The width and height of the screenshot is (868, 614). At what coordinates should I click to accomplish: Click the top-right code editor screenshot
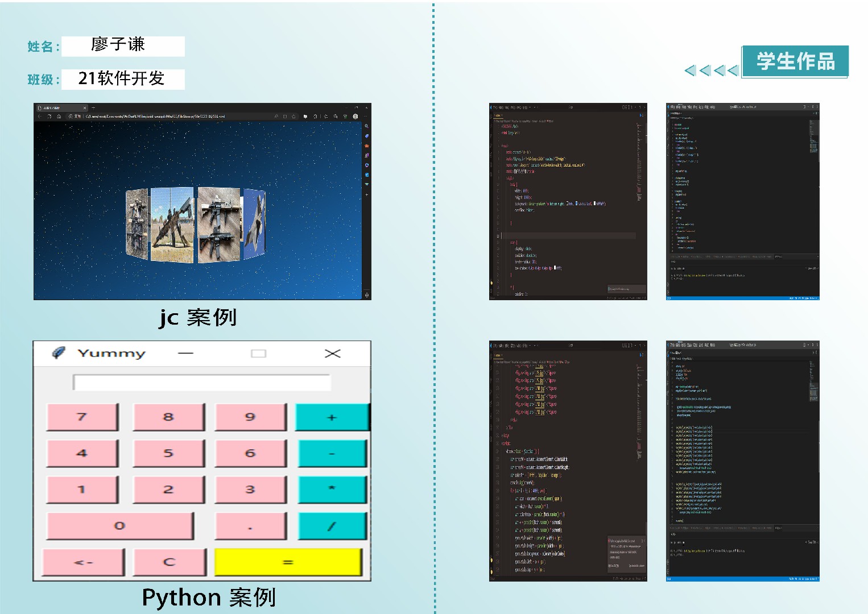[x=742, y=201]
